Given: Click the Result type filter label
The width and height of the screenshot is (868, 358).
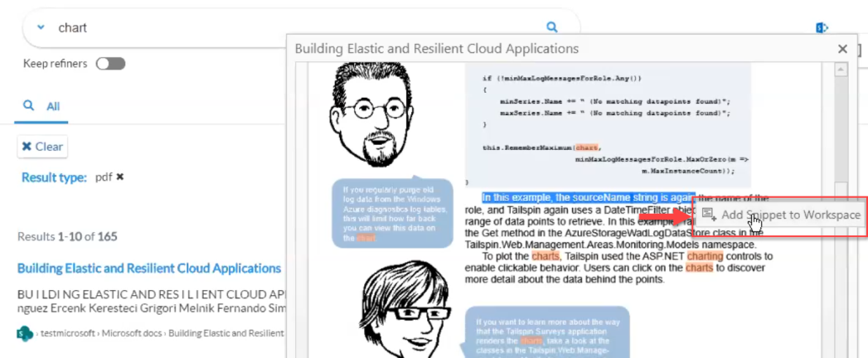Looking at the screenshot, I should click(54, 177).
